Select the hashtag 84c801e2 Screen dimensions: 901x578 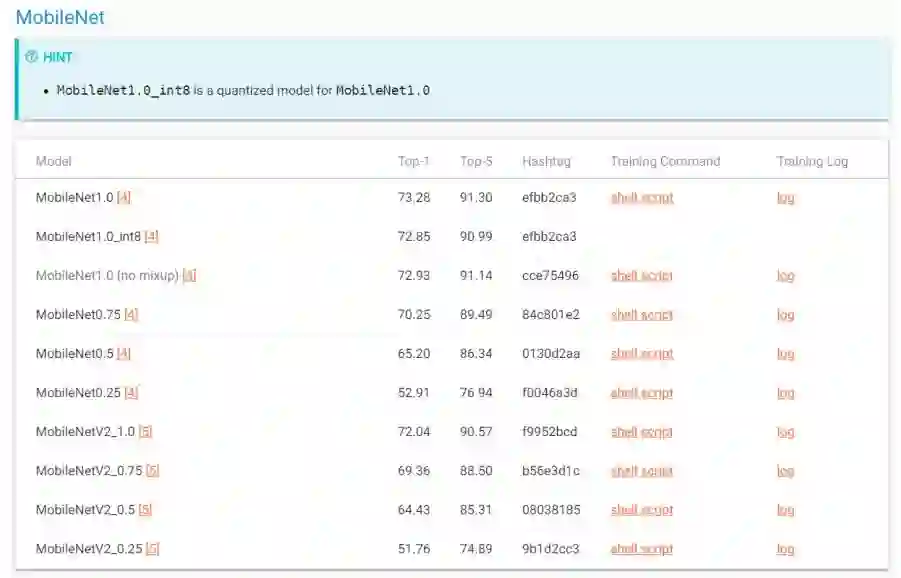click(x=550, y=315)
